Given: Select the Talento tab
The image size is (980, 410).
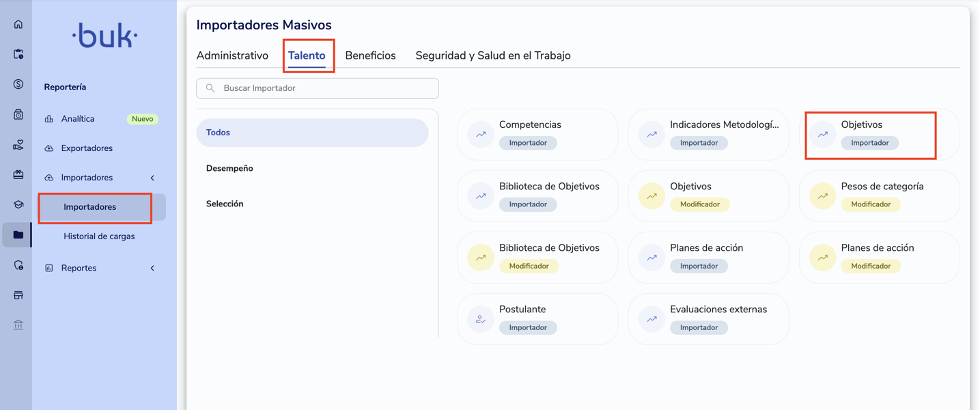Looking at the screenshot, I should coord(307,55).
